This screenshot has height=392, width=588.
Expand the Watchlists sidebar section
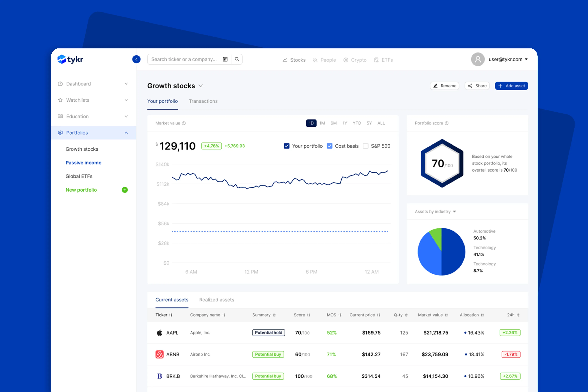point(126,100)
